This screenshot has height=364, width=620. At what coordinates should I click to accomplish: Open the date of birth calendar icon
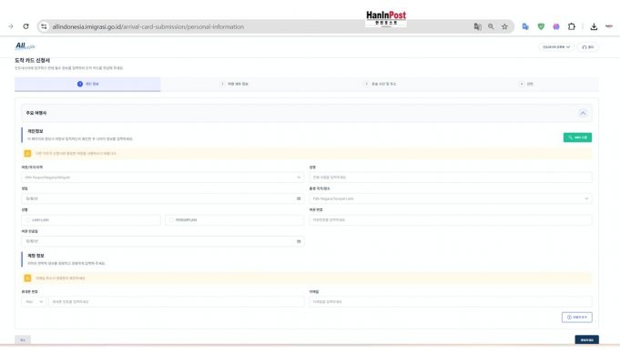click(299, 197)
